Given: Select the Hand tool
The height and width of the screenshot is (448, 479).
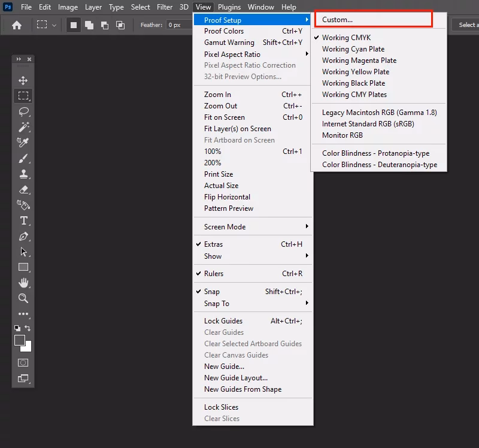Looking at the screenshot, I should [23, 283].
